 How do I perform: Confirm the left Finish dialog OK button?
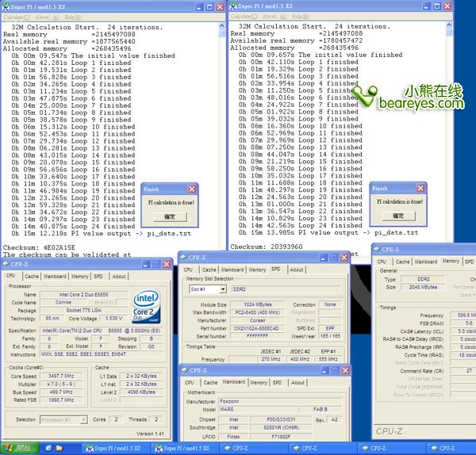(x=170, y=216)
